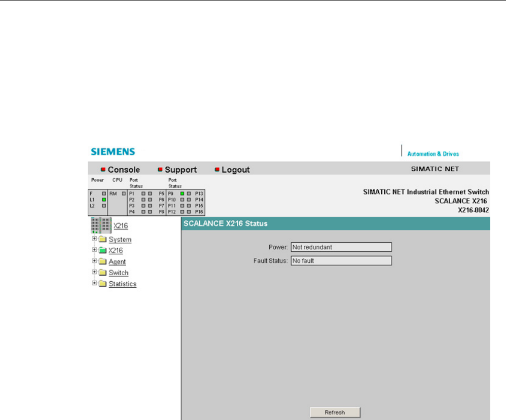Viewport: 506px width, 420px height.
Task: Click the P16 port status LED
Action: click(189, 212)
